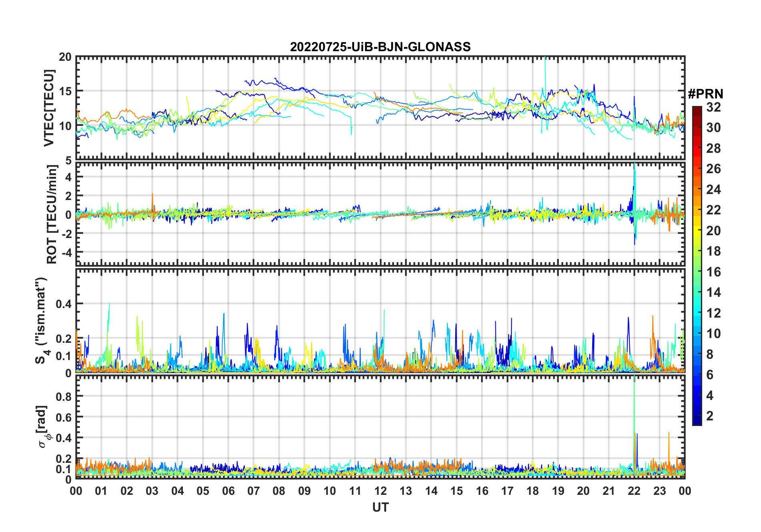Select the UT x-axis label
The height and width of the screenshot is (532, 761).
click(380, 507)
